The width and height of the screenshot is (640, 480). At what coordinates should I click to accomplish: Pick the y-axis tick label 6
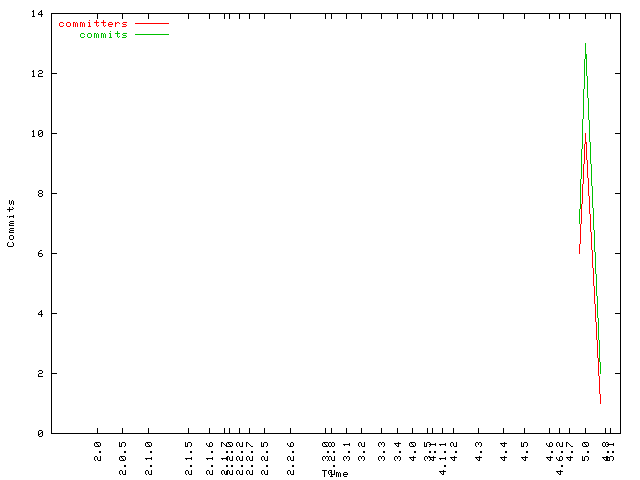coord(39,254)
